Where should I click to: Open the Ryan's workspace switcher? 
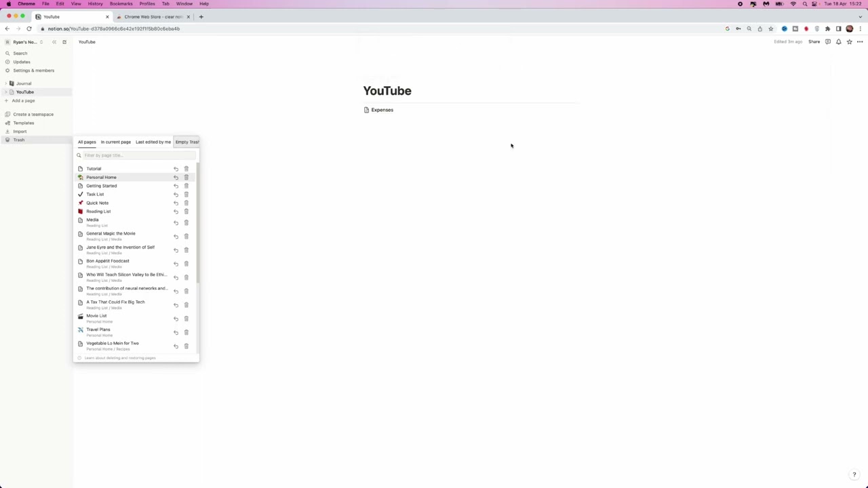(25, 42)
